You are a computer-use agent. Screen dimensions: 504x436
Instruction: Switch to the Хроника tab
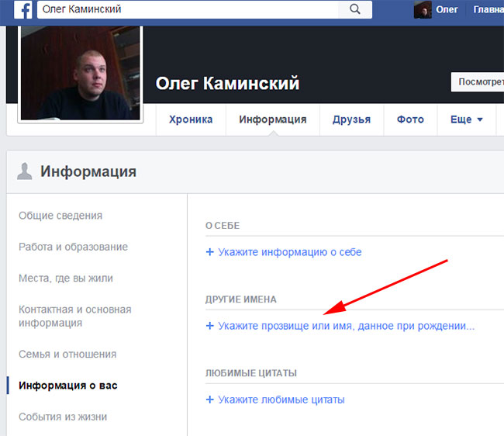(x=191, y=119)
